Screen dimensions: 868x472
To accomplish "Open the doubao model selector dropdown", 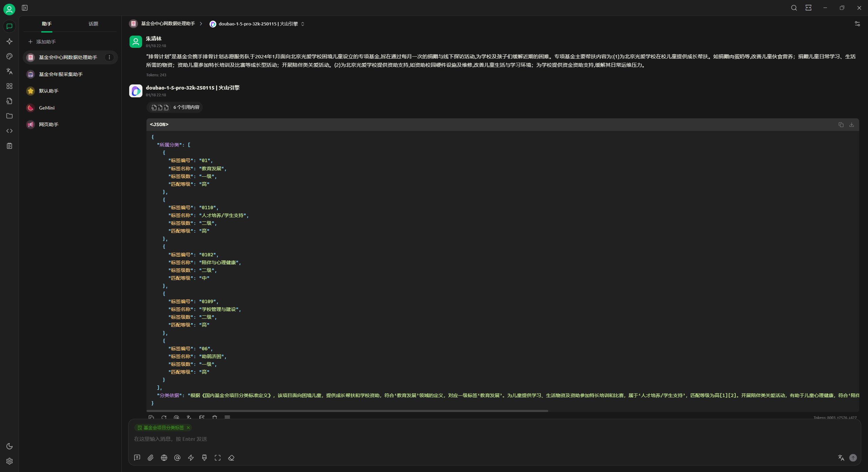I will tap(258, 24).
